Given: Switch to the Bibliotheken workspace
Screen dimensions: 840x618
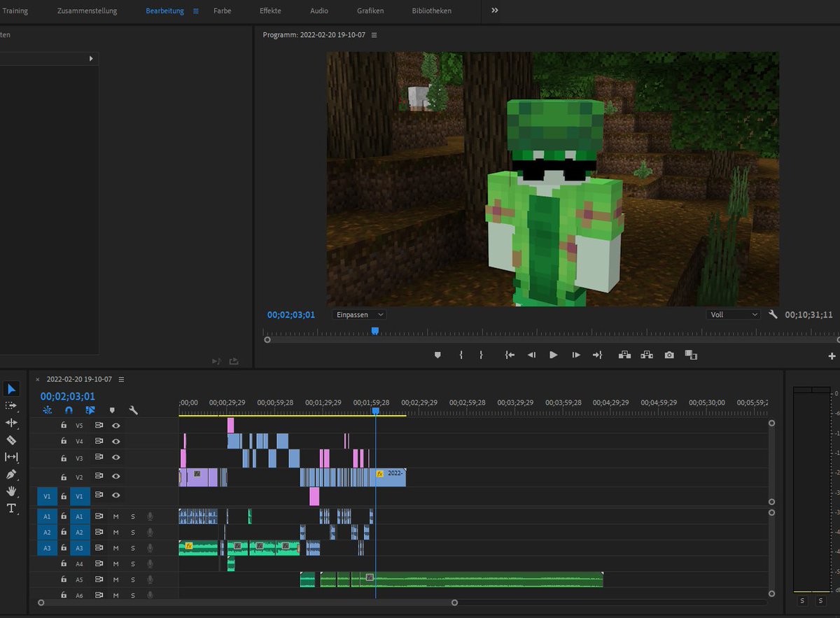Looking at the screenshot, I should point(432,11).
